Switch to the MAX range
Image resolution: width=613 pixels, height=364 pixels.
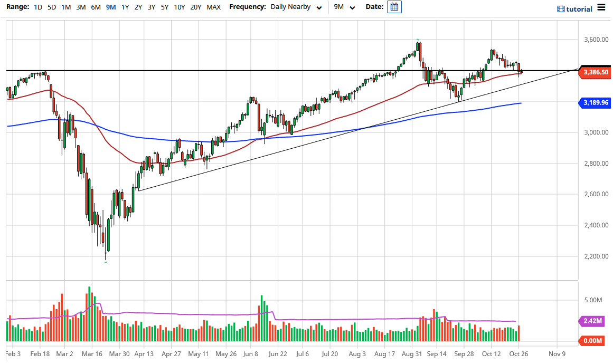213,7
